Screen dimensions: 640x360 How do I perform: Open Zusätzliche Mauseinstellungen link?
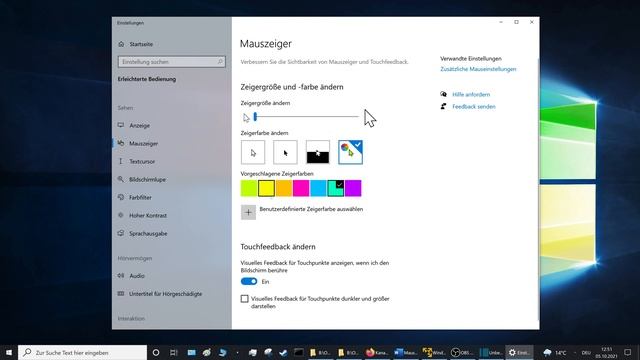tap(478, 69)
